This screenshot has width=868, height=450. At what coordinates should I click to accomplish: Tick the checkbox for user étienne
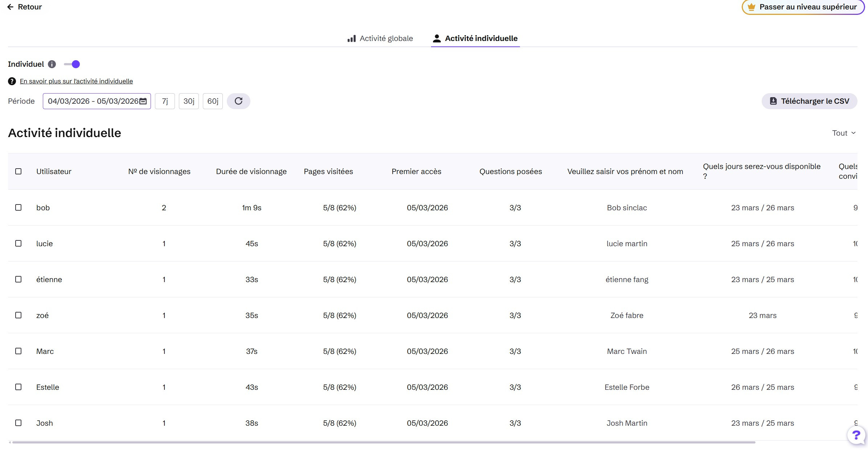(19, 279)
